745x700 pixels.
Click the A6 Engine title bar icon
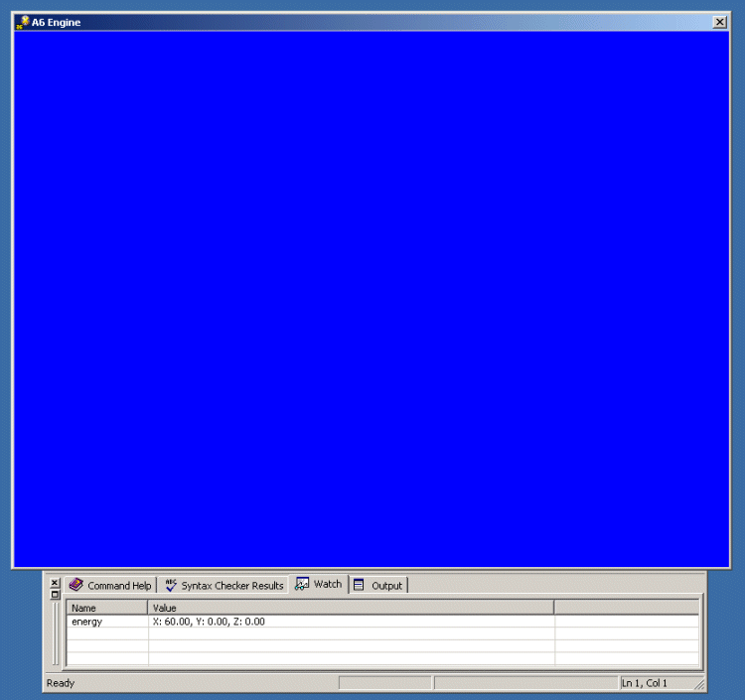click(x=22, y=22)
